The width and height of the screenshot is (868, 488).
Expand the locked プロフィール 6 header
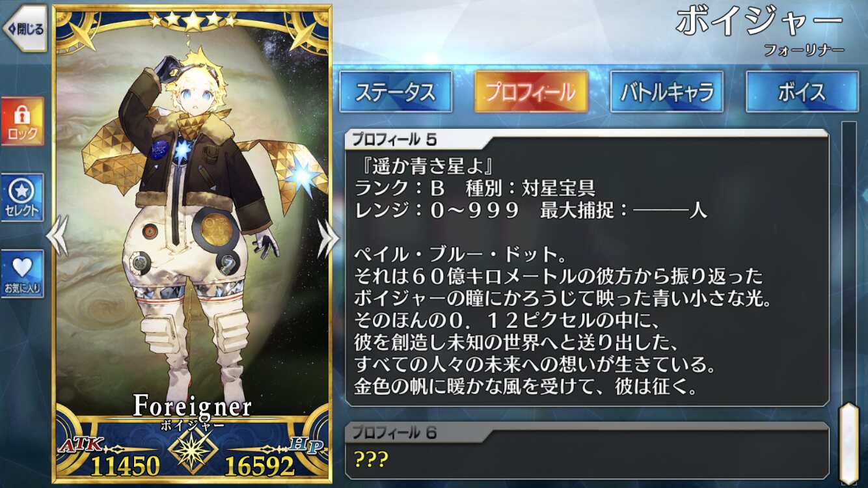tap(586, 432)
